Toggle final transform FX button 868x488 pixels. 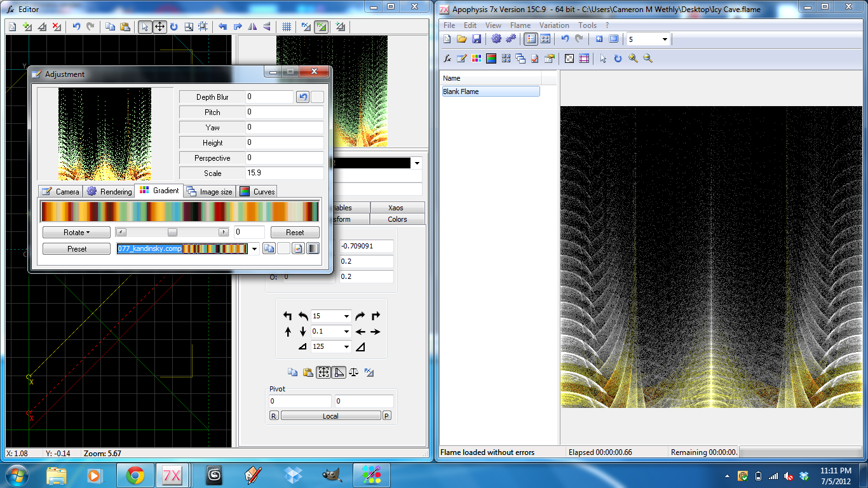pyautogui.click(x=322, y=27)
